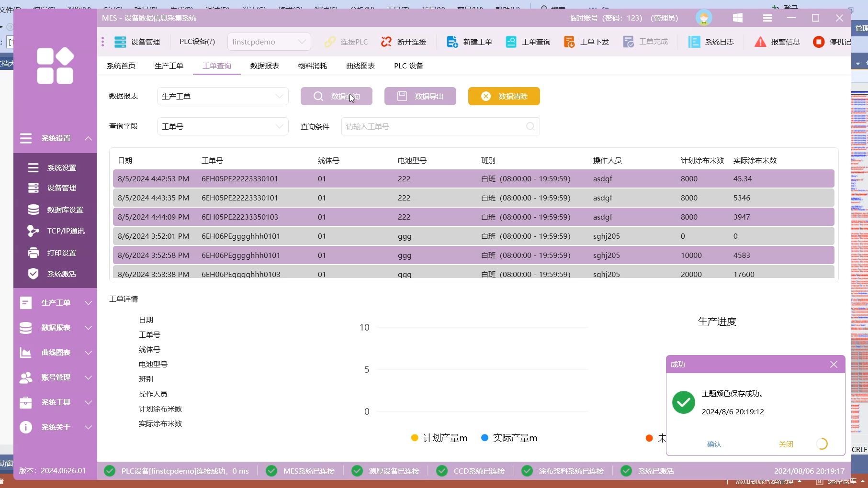868x488 pixels.
Task: Expand the 曲线图表 sidebar section
Action: point(56,352)
